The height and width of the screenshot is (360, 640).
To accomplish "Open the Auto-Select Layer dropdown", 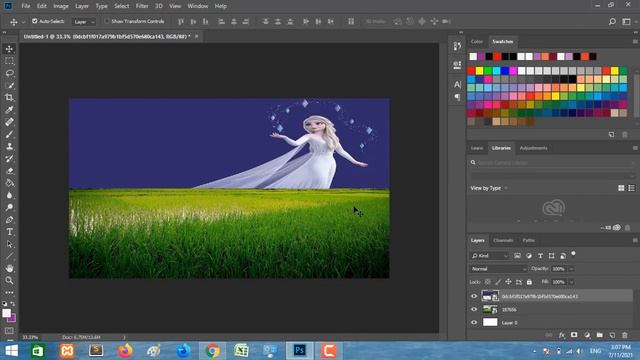I will 84,22.
